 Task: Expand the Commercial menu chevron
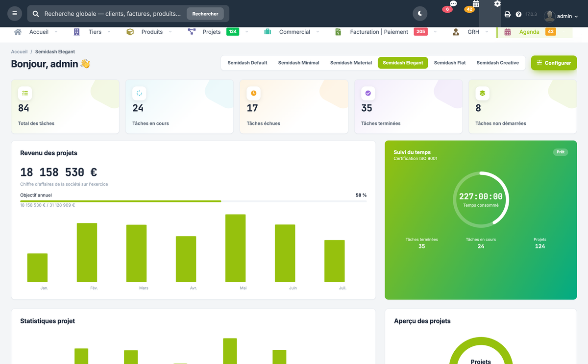(x=318, y=32)
